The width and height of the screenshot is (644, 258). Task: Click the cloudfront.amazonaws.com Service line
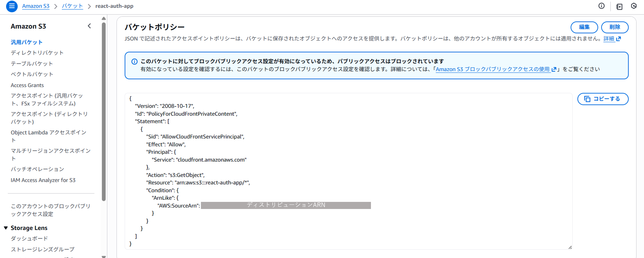199,160
